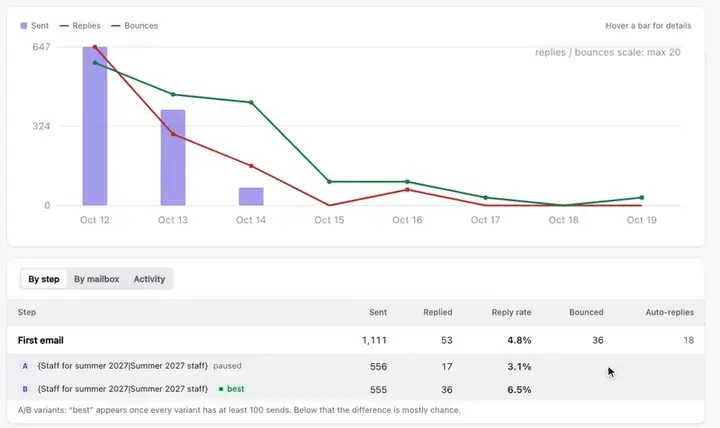This screenshot has height=428, width=720.
Task: Click the Oct 17 replies data point
Action: click(485, 197)
